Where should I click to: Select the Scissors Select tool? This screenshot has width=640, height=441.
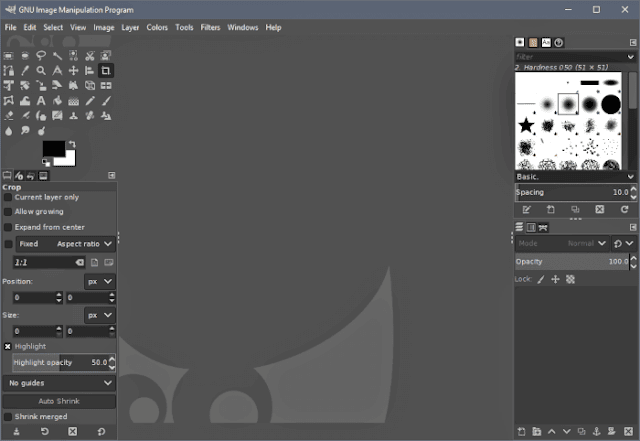(x=89, y=56)
